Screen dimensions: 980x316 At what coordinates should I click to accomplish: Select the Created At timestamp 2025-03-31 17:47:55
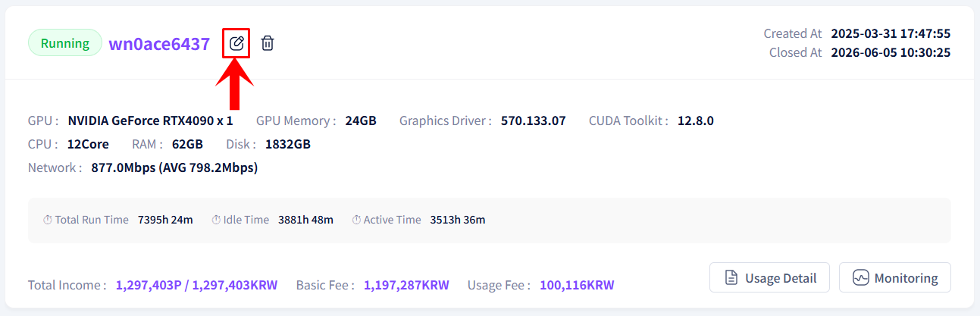(891, 33)
